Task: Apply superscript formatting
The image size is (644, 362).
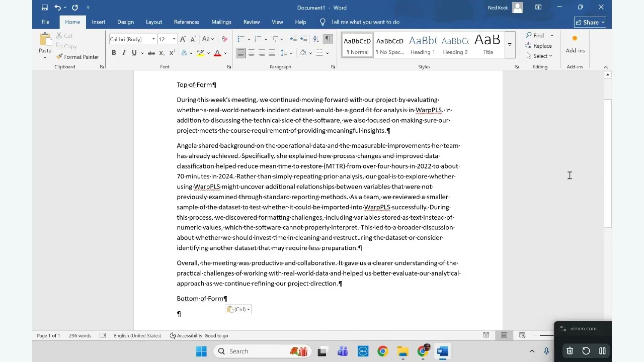Action: tap(172, 53)
